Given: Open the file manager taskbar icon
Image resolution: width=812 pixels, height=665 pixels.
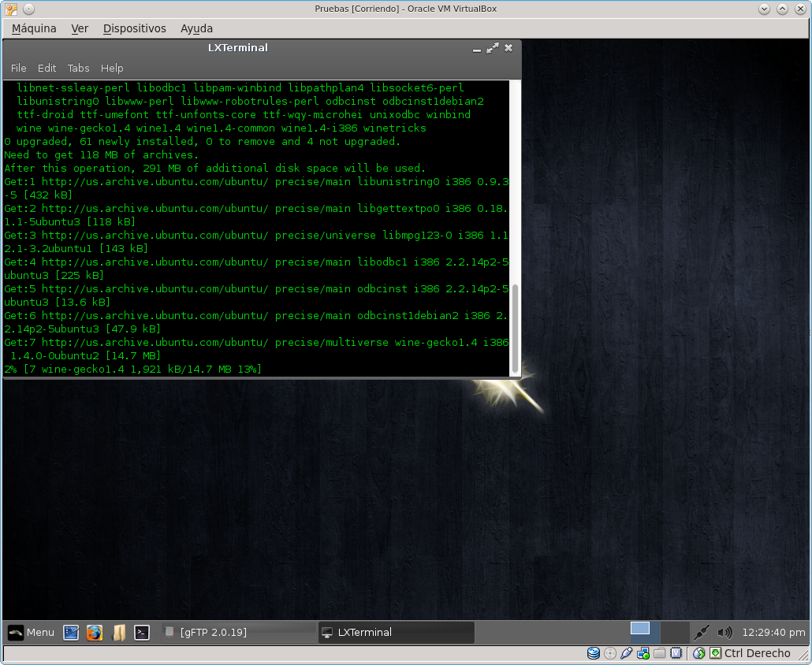Looking at the screenshot, I should point(118,632).
